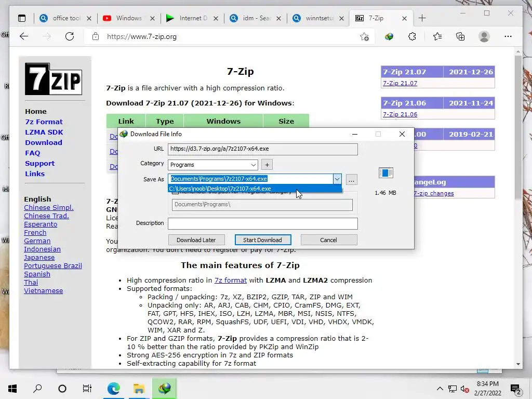The image size is (532, 399).
Task: Open Task View in taskbar
Action: coord(87,389)
